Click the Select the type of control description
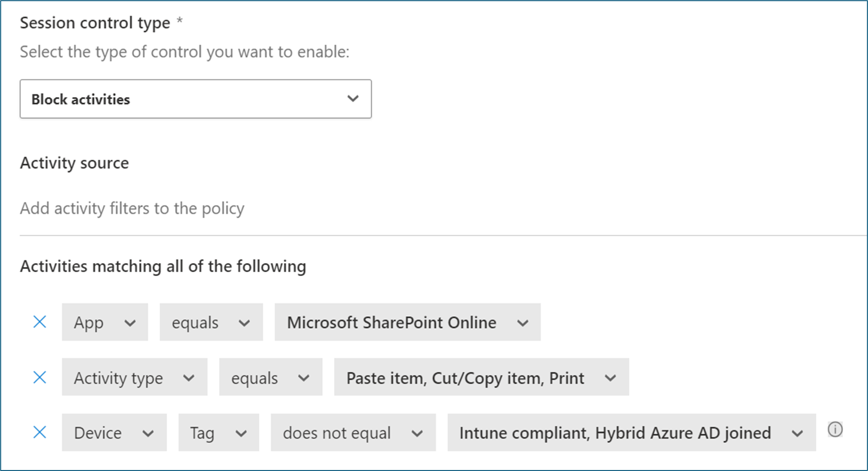The image size is (868, 471). click(184, 52)
